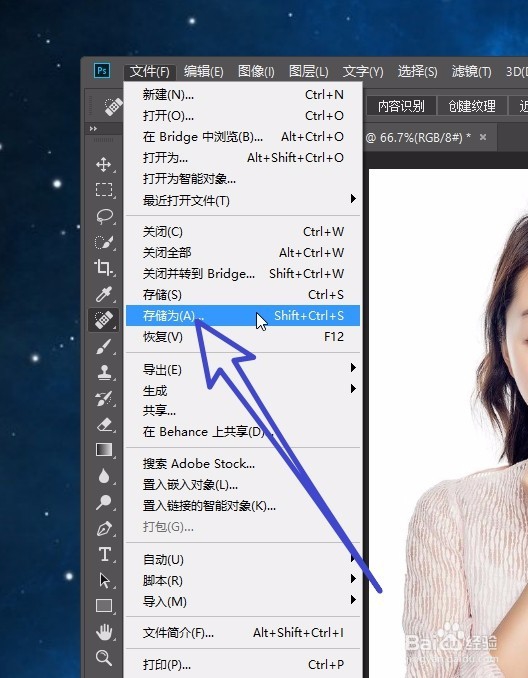Choose 置入链接的智能对象(K)...
The height and width of the screenshot is (678, 528).
243,505
